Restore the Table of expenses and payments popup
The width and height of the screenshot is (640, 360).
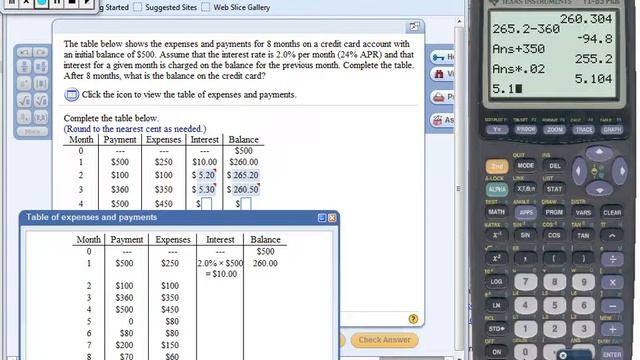point(322,218)
